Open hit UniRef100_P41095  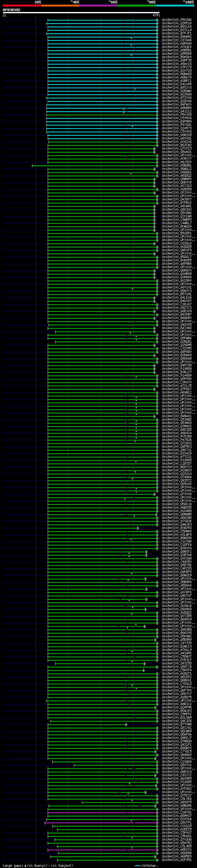[x=177, y=84]
